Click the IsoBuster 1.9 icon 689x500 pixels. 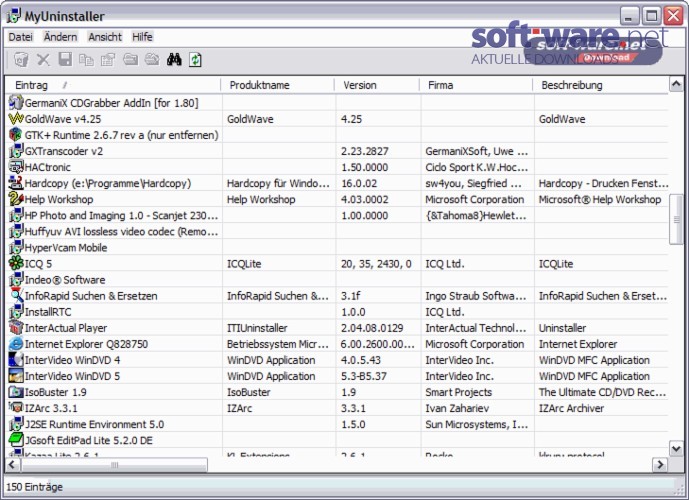(16, 392)
